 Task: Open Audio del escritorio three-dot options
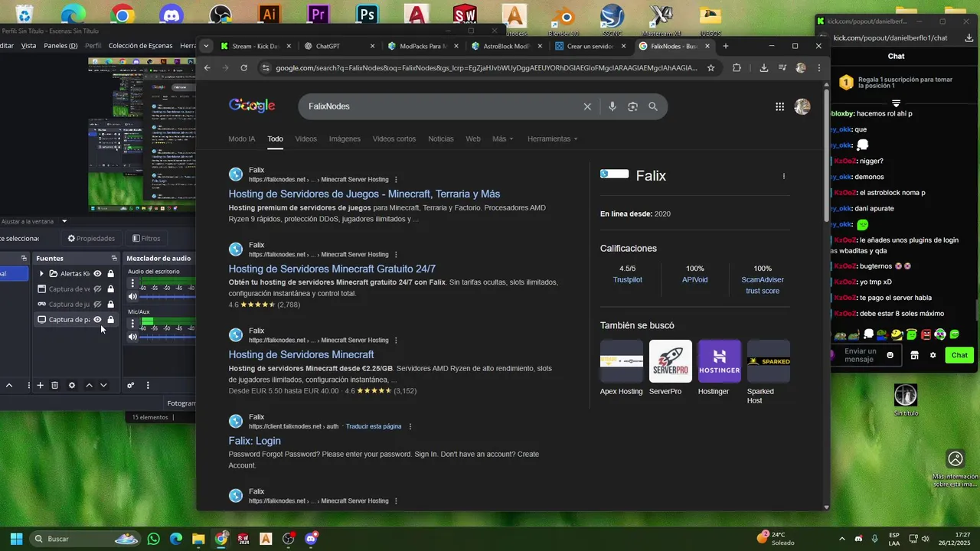[132, 283]
